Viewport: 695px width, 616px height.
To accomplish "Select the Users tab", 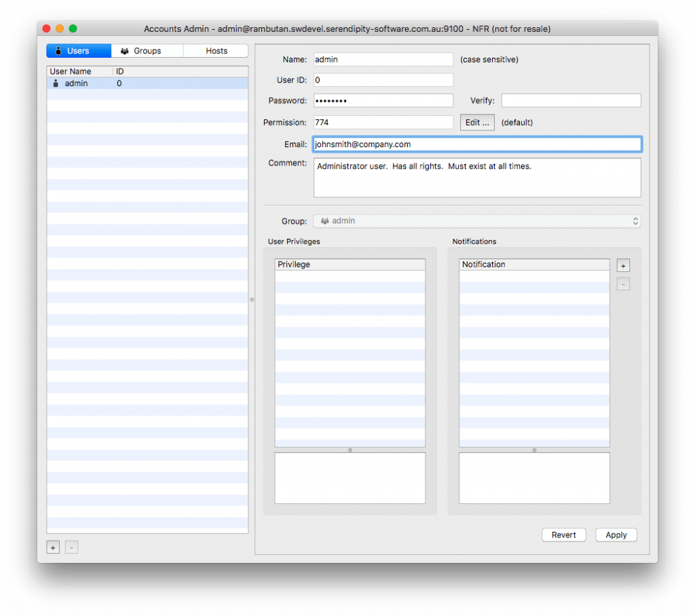I will (78, 50).
